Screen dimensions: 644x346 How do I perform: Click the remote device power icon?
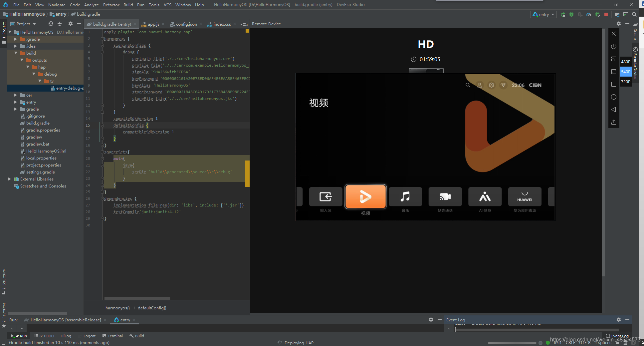click(x=614, y=46)
